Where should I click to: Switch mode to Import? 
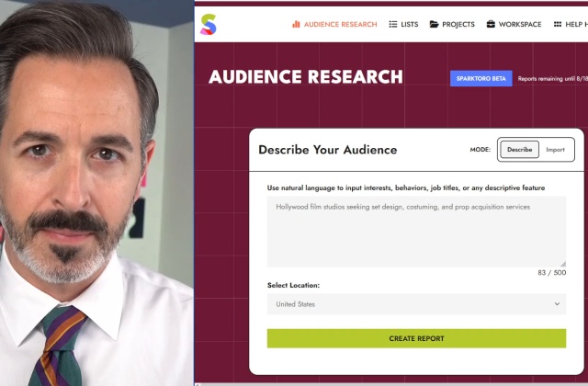click(x=555, y=149)
